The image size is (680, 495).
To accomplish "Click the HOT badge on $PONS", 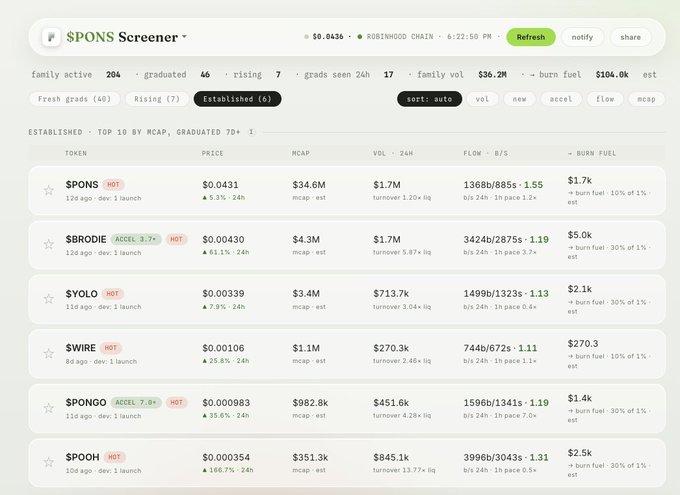I will 113,184.
